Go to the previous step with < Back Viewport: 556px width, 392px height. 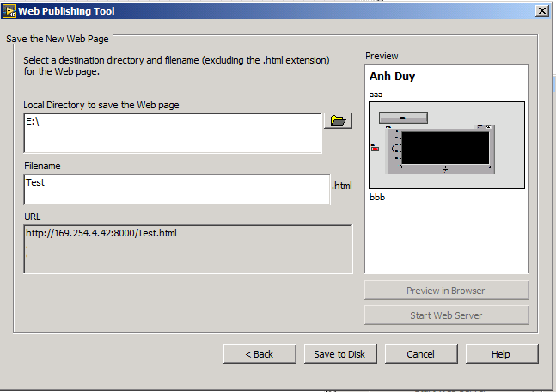(260, 353)
